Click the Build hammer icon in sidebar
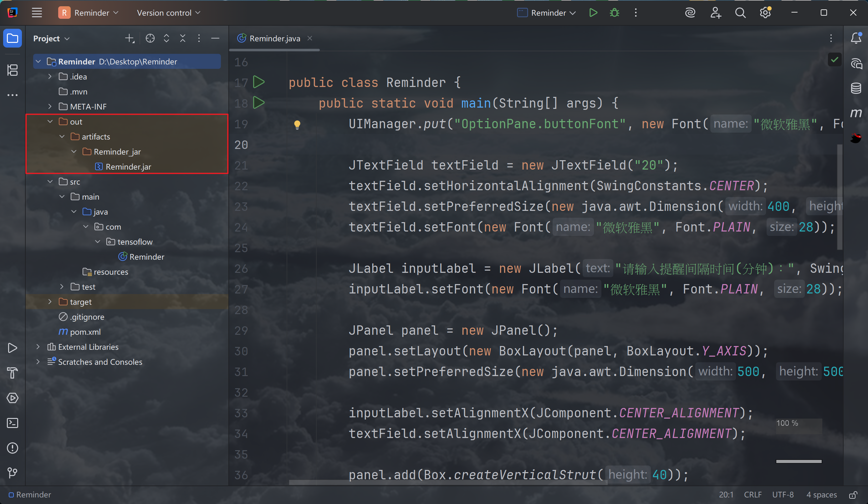The width and height of the screenshot is (868, 504). pos(13,373)
